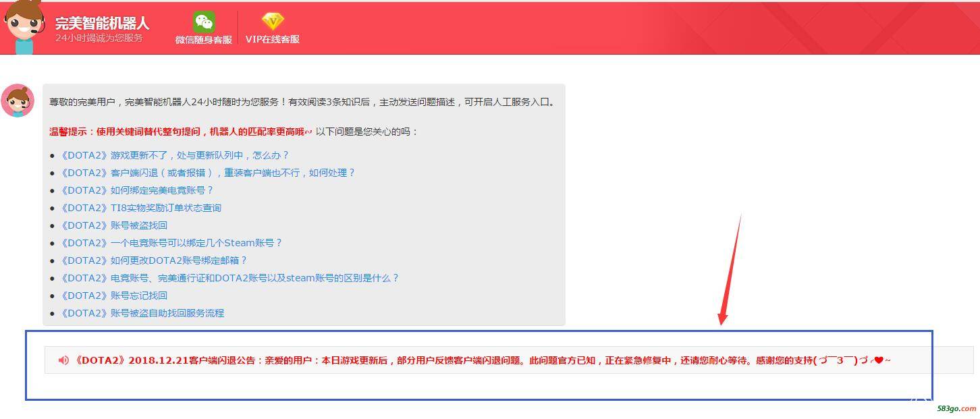This screenshot has width=980, height=419.
Task: Open TI8实物奖励订单状态查询 link
Action: pyautogui.click(x=141, y=208)
